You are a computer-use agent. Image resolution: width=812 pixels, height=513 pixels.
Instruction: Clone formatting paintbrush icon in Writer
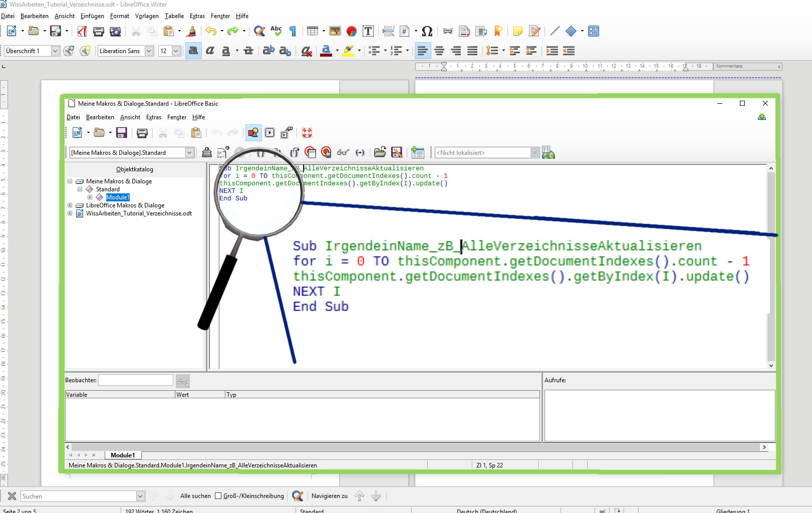pos(191,31)
